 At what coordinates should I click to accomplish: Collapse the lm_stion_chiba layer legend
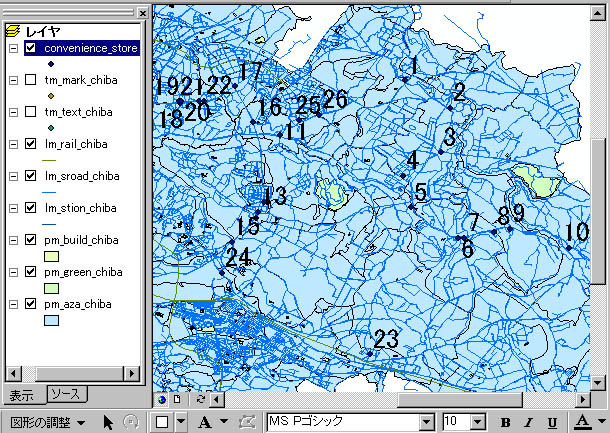pos(14,208)
